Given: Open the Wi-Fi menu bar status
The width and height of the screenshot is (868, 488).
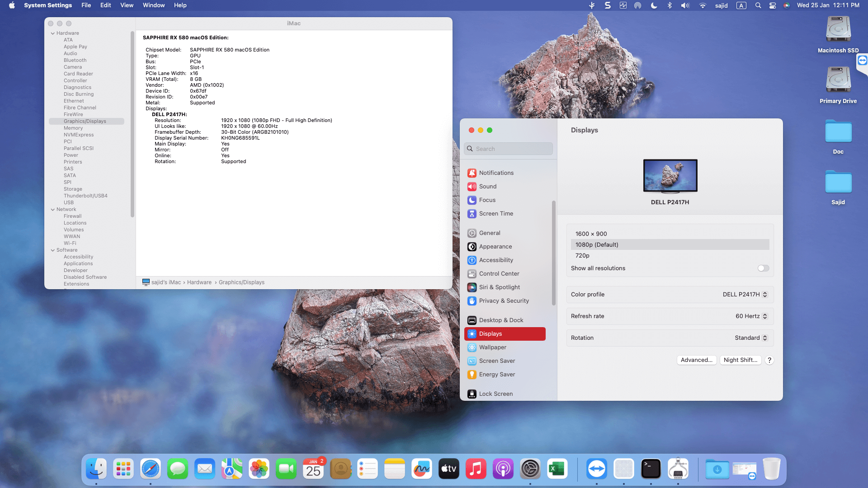Looking at the screenshot, I should (703, 5).
